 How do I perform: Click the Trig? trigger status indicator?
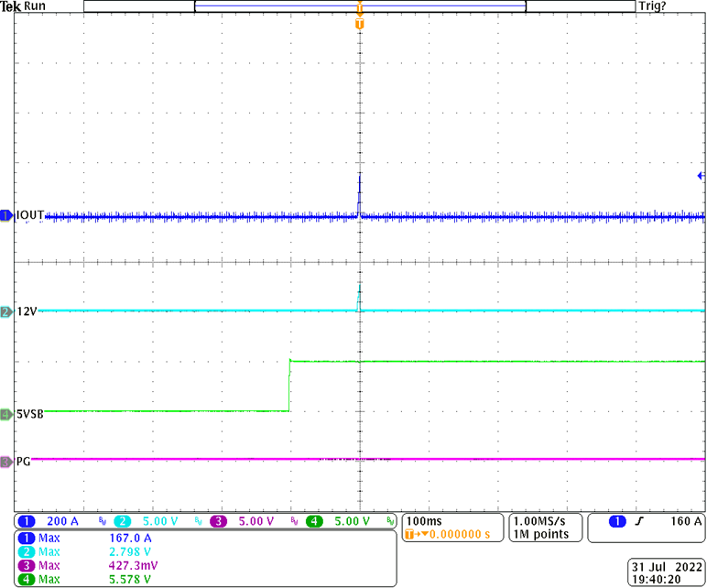652,6
